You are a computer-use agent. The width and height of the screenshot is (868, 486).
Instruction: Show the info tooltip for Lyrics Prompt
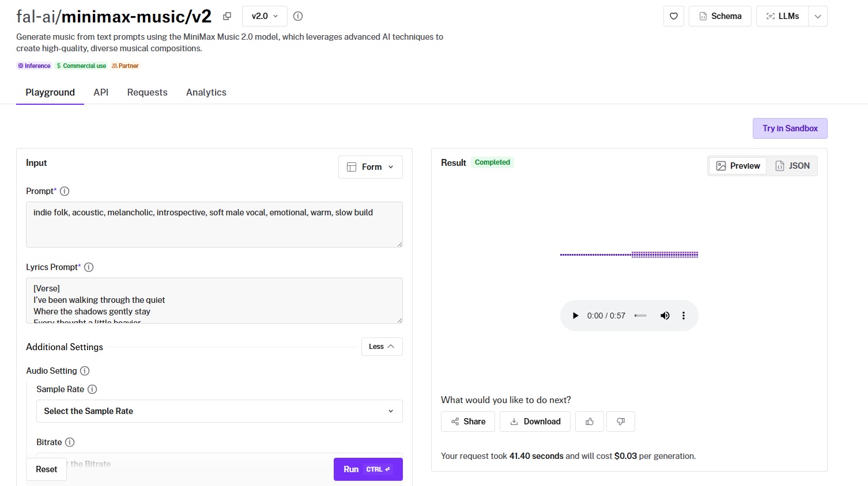click(89, 267)
